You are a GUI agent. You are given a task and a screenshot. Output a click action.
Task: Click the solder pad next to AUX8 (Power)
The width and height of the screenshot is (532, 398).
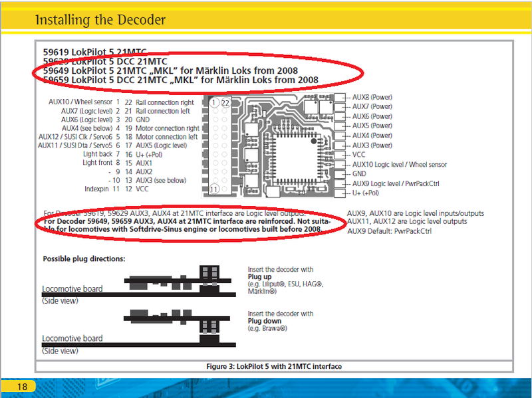coord(340,97)
